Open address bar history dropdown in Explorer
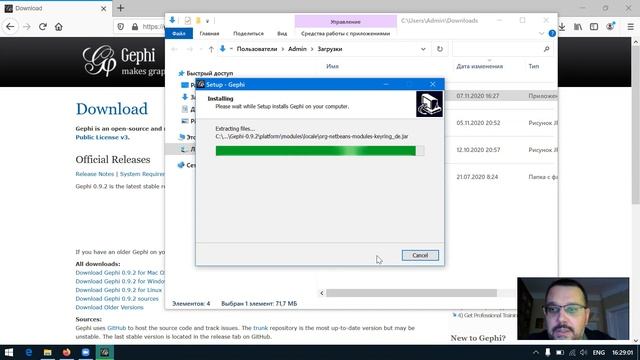This screenshot has height=360, width=640. [423, 49]
